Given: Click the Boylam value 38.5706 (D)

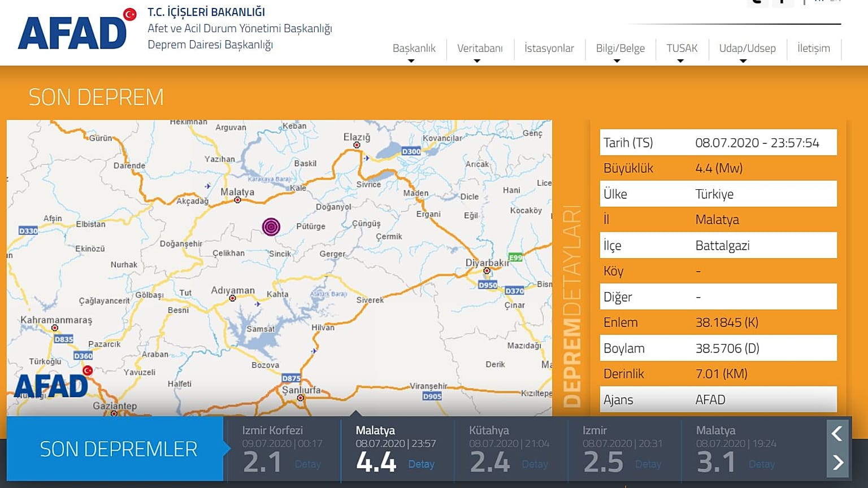Looking at the screenshot, I should (x=727, y=348).
